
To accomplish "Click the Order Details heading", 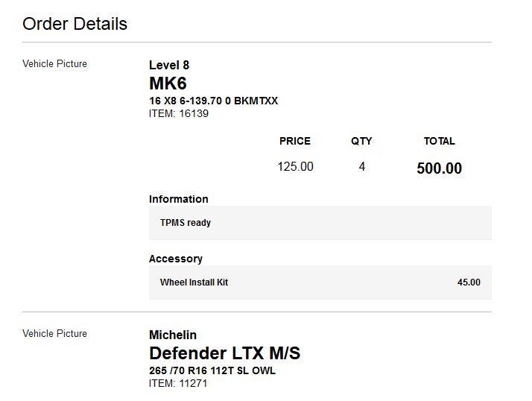I will [x=75, y=24].
